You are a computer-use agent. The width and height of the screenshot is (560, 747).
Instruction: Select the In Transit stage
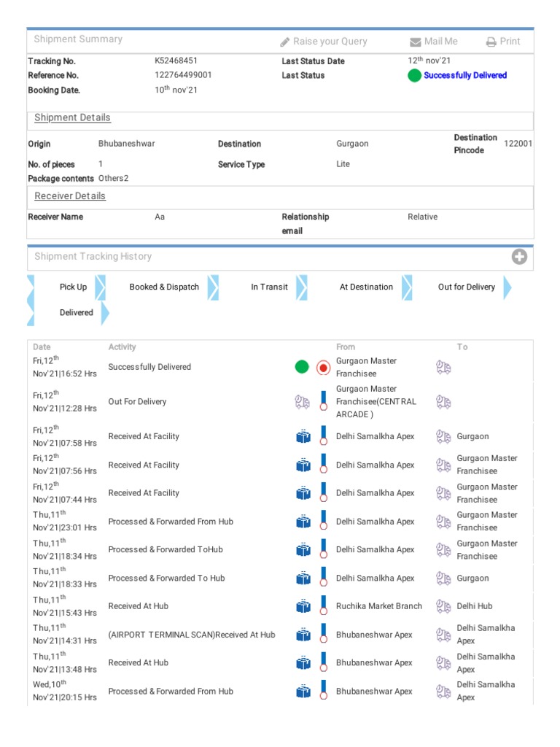[x=269, y=287]
